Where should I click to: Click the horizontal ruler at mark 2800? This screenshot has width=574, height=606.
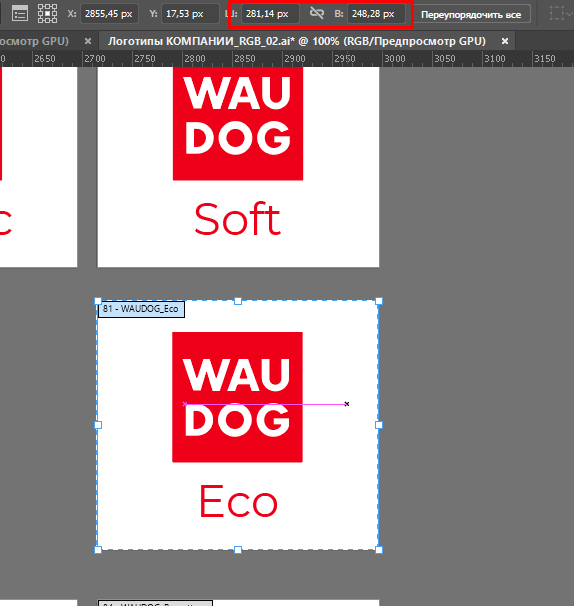pos(194,59)
